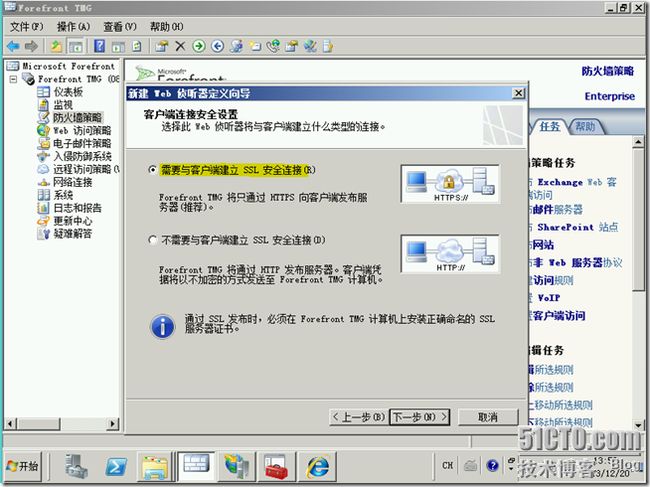Click the 上移动所选规则 link

[x=560, y=405]
